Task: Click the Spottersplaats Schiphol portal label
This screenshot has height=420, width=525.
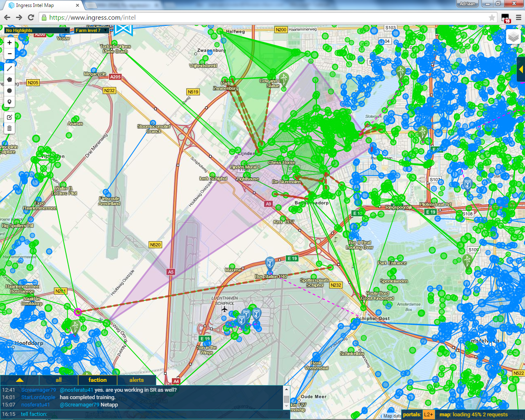Action: [x=315, y=283]
